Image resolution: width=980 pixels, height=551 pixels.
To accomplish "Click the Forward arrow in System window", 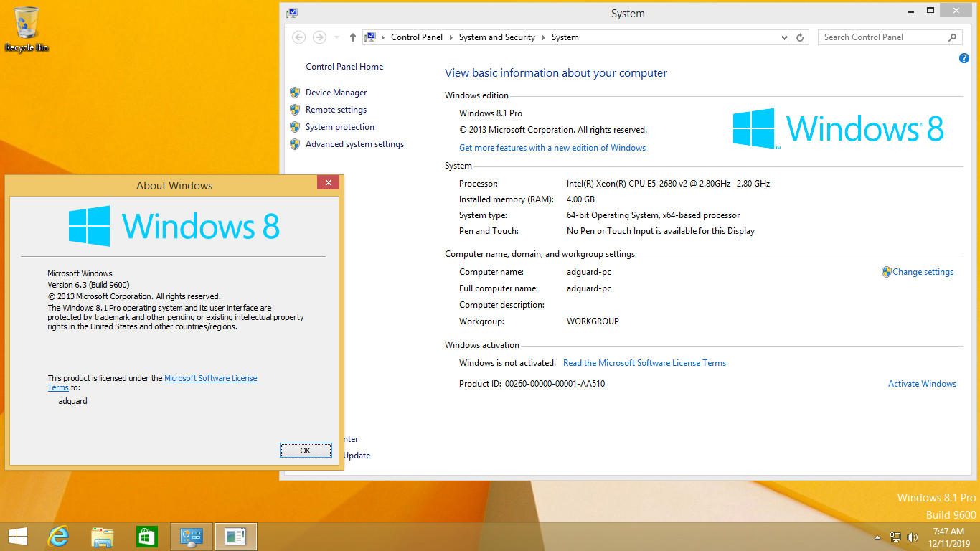I will [319, 37].
